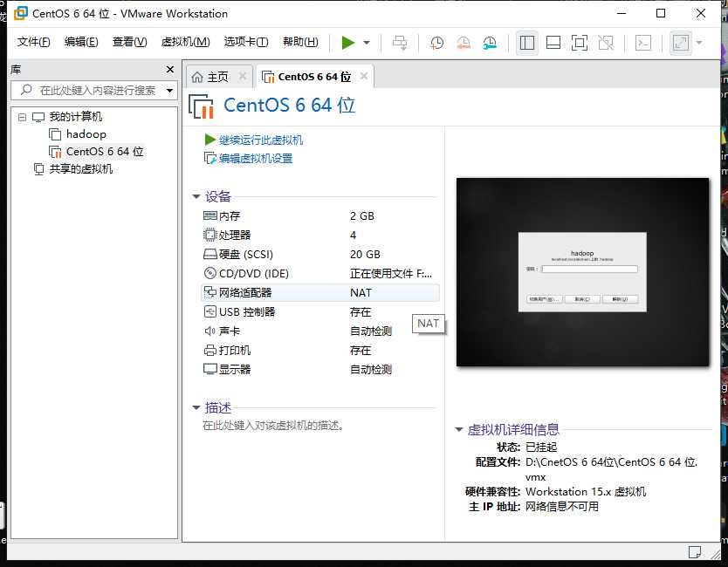This screenshot has height=567, width=728.
Task: Open the 编辑(E) menu
Action: pos(81,42)
